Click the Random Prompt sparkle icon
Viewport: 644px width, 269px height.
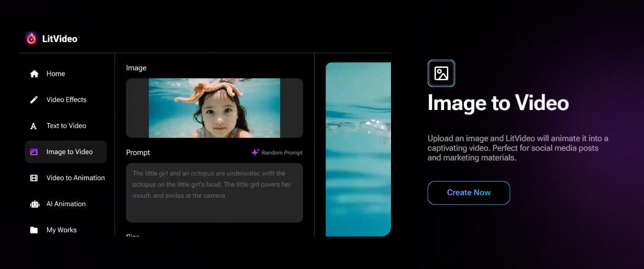(x=255, y=153)
